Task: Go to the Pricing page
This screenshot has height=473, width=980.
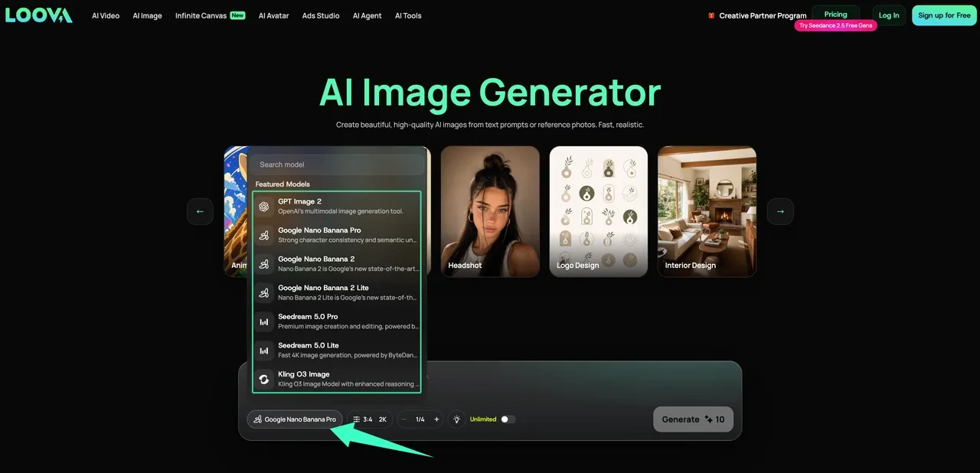Action: 835,14
